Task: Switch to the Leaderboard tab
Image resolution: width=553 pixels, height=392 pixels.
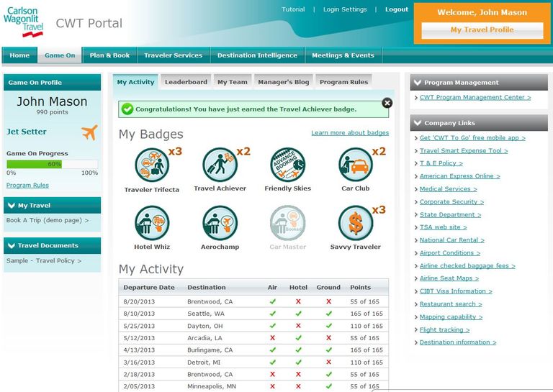Action: pyautogui.click(x=186, y=82)
